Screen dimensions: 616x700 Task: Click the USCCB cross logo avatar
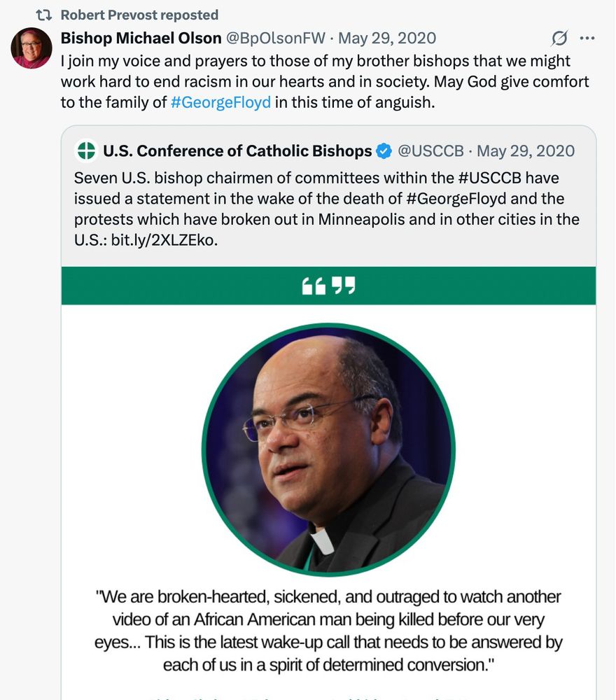pos(86,150)
